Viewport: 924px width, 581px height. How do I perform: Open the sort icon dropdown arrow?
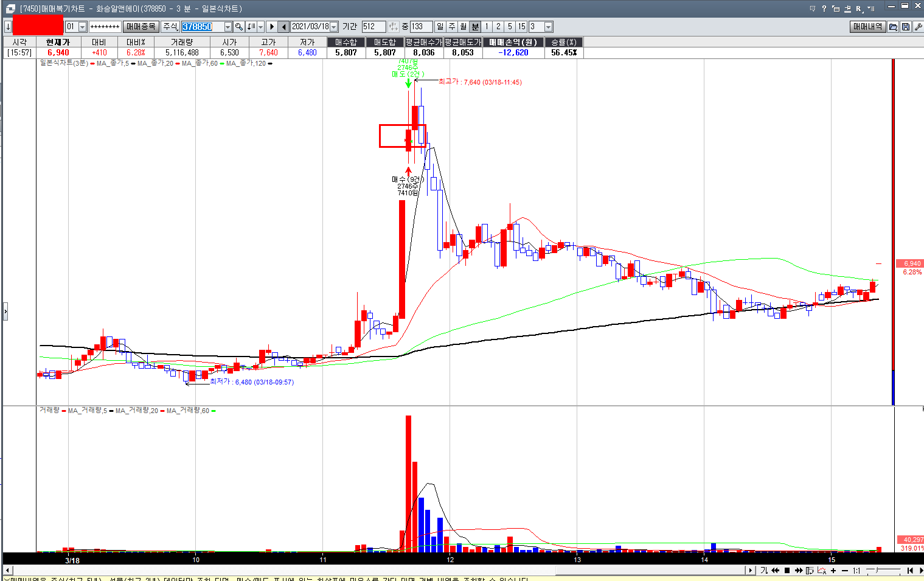(x=261, y=27)
